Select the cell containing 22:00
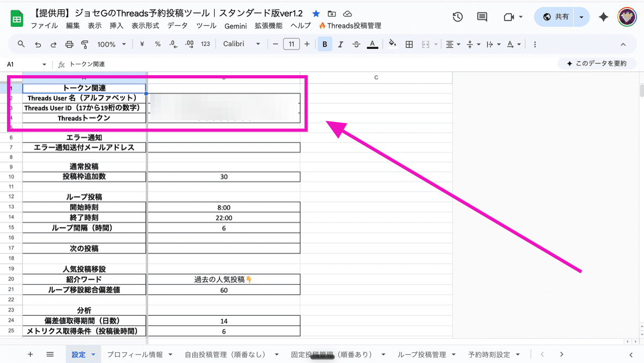Image resolution: width=644 pixels, height=363 pixels. point(224,218)
